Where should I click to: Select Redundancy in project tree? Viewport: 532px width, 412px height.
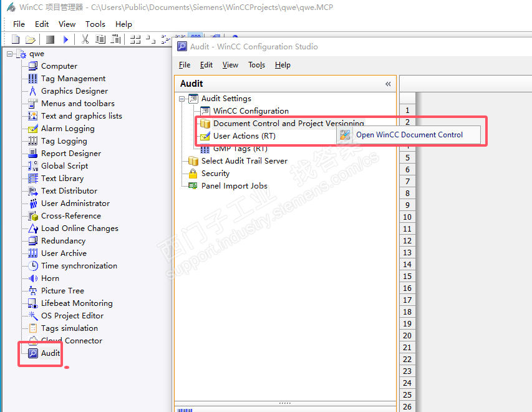click(x=63, y=241)
